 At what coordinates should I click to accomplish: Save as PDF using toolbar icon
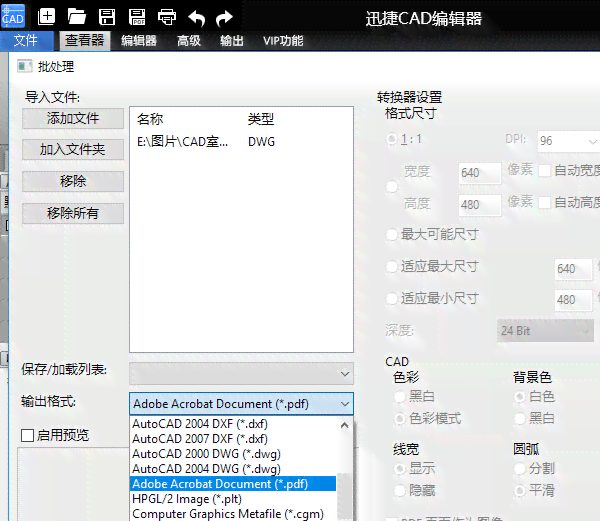[137, 17]
